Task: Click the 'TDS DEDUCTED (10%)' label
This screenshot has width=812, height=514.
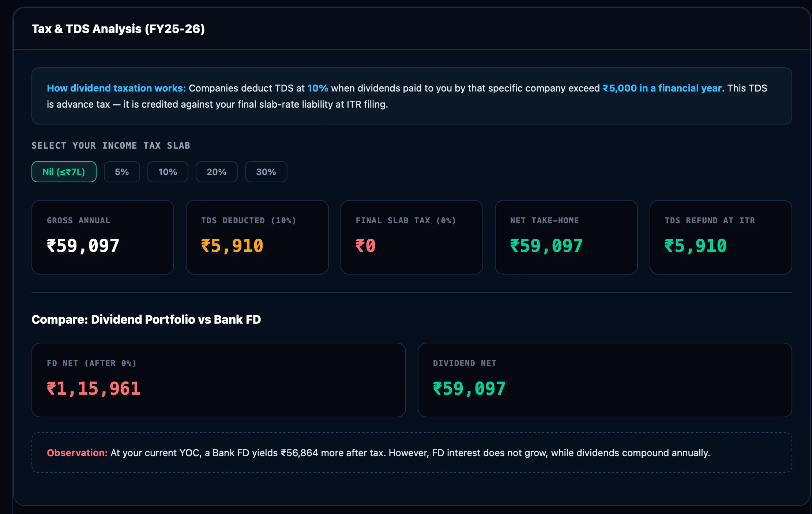Action: click(249, 220)
